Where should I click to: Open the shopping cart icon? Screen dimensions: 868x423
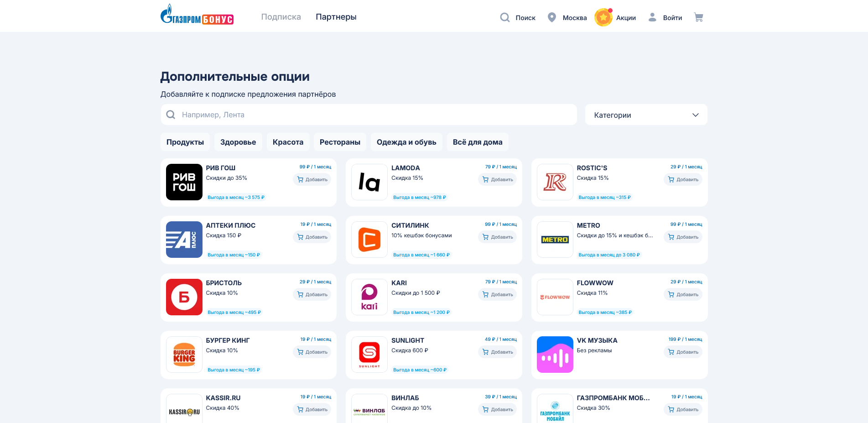click(699, 17)
